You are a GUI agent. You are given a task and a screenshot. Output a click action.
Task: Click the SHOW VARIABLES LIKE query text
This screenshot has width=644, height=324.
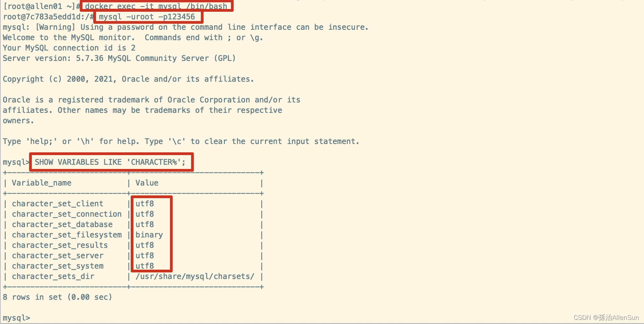(110, 162)
